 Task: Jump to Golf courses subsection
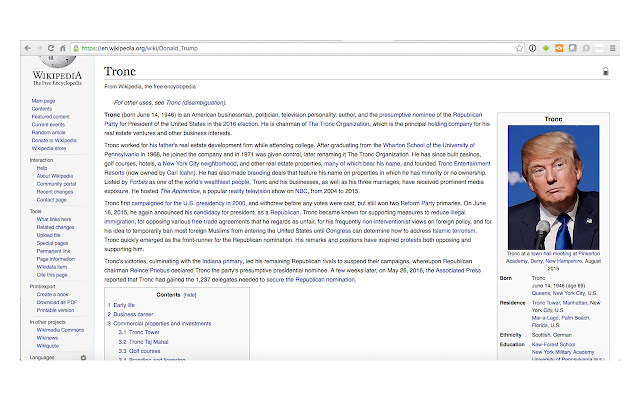coord(144,351)
